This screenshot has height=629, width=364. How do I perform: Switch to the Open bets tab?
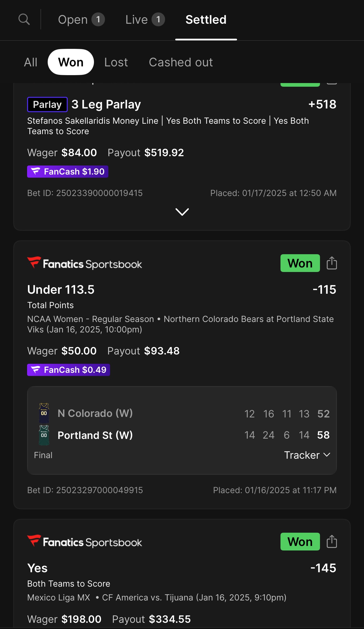(81, 20)
